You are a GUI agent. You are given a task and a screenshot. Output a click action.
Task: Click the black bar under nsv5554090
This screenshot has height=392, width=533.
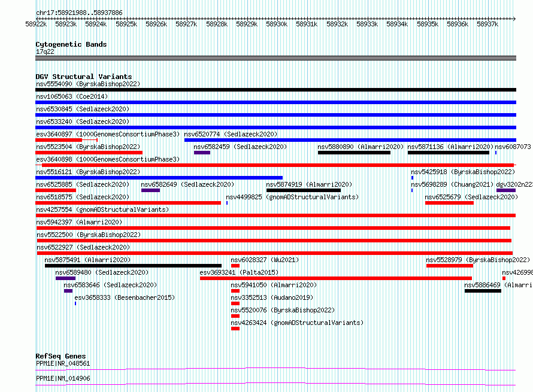pyautogui.click(x=275, y=90)
